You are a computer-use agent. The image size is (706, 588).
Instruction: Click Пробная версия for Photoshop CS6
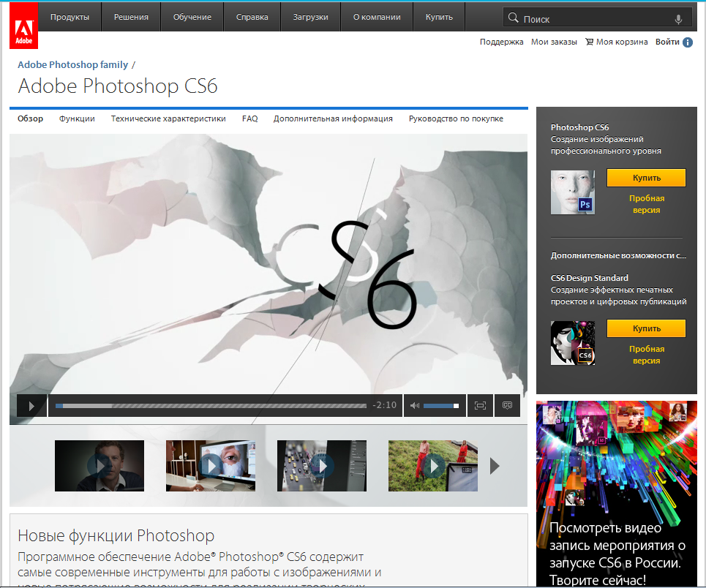coord(646,204)
